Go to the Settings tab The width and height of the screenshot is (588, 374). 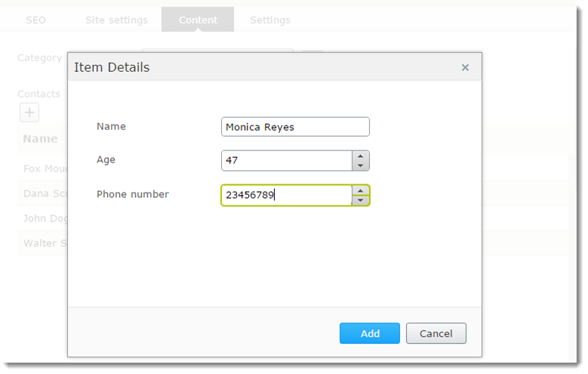click(269, 20)
